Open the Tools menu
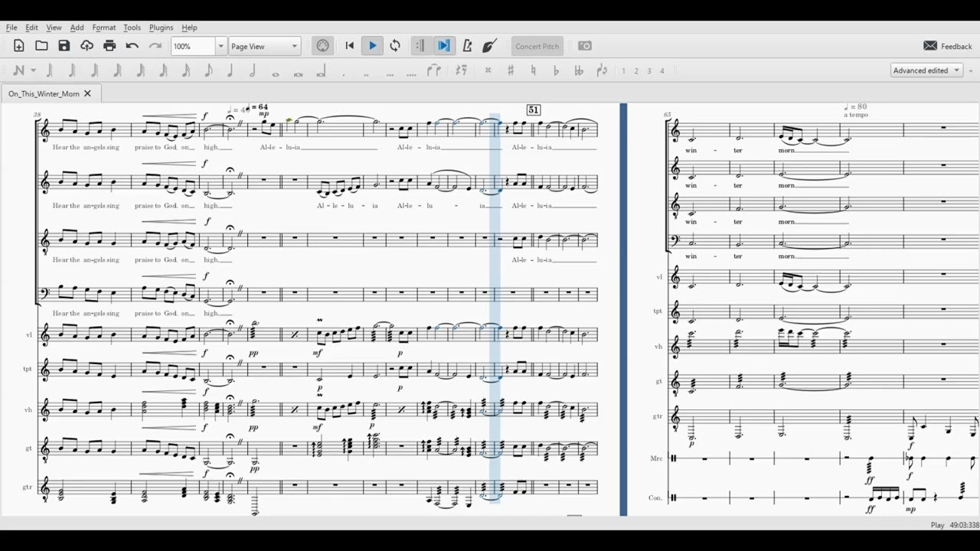Screen dimensions: 980x551 point(132,28)
